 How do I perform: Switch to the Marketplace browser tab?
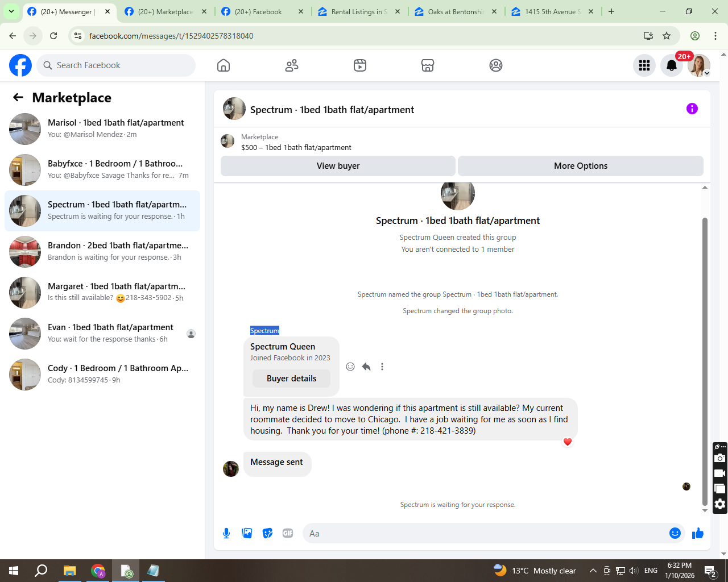166,11
